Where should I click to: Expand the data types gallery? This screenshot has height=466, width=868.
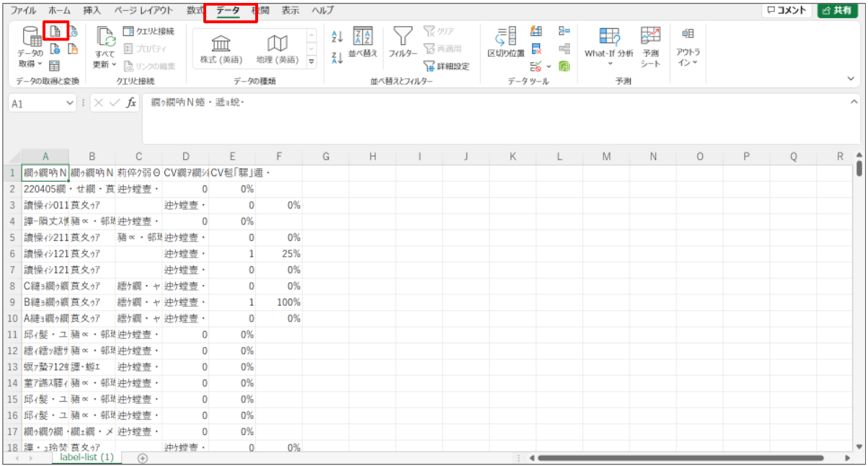(311, 62)
